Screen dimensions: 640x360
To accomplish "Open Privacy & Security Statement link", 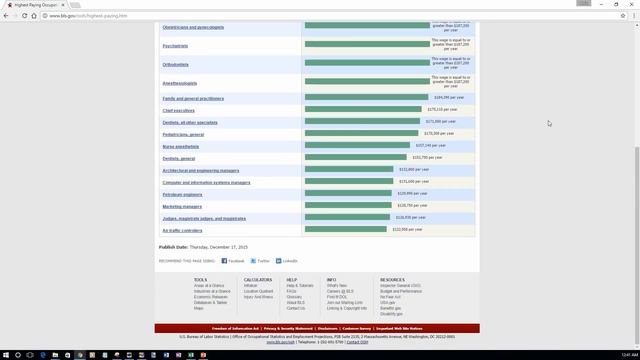I will (x=288, y=329).
